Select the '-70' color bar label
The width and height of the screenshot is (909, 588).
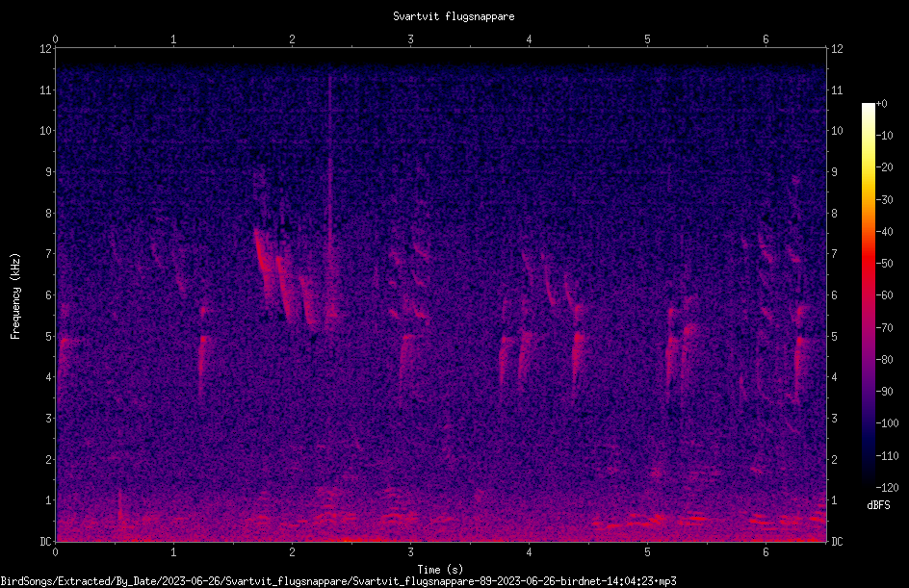pos(884,328)
